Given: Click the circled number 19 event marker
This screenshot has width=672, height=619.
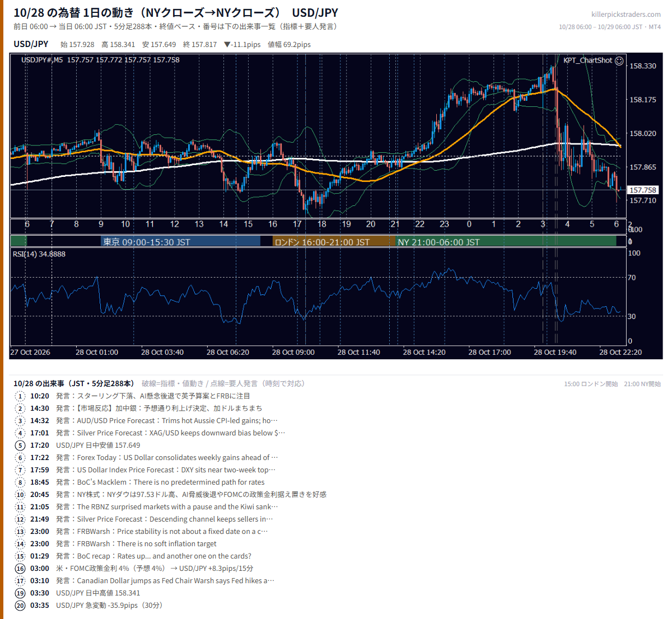Looking at the screenshot, I should pyautogui.click(x=20, y=593).
